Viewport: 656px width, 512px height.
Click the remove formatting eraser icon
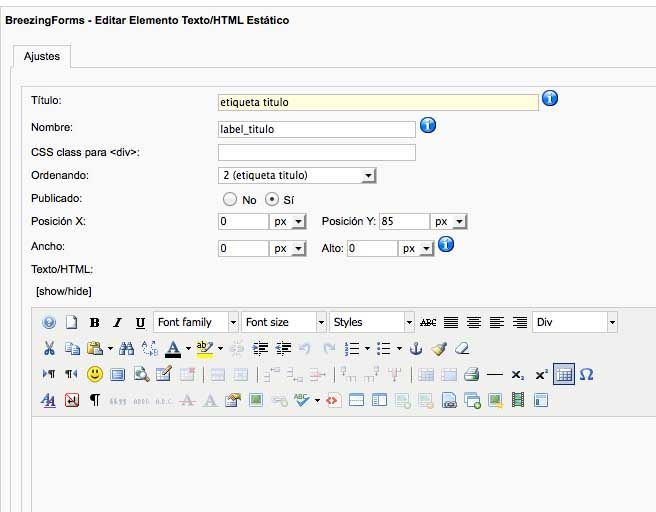pyautogui.click(x=462, y=348)
